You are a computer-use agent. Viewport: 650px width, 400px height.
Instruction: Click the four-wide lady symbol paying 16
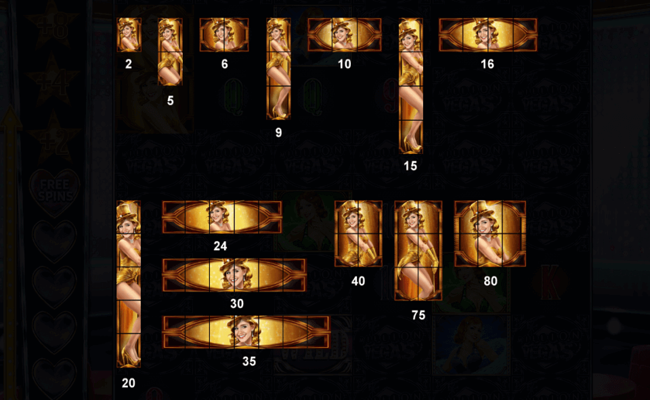click(488, 35)
